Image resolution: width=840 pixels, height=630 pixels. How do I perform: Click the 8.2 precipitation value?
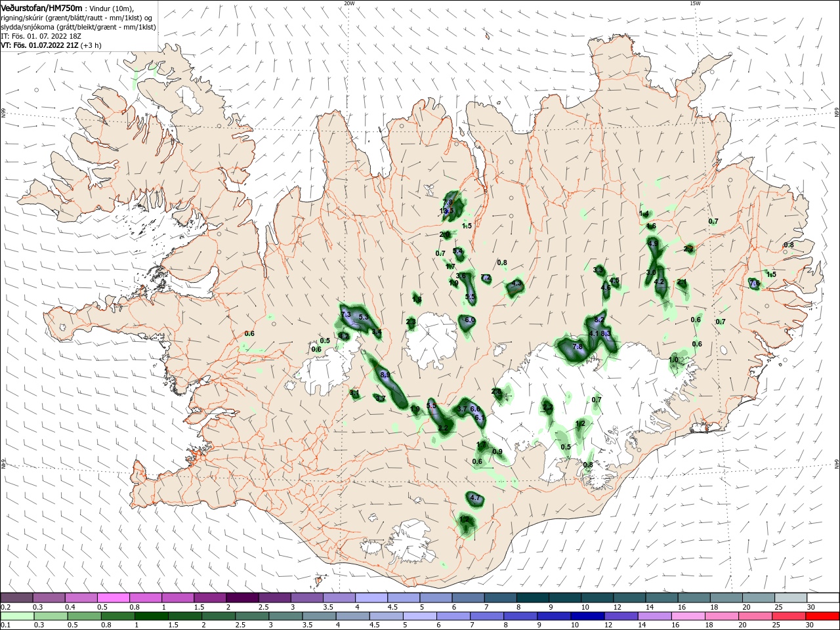tap(599, 320)
